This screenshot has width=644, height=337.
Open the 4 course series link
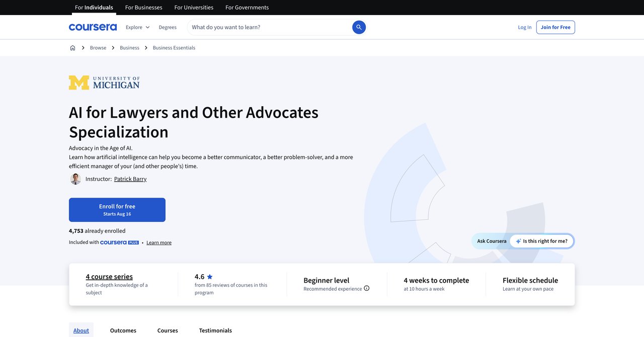(x=109, y=277)
